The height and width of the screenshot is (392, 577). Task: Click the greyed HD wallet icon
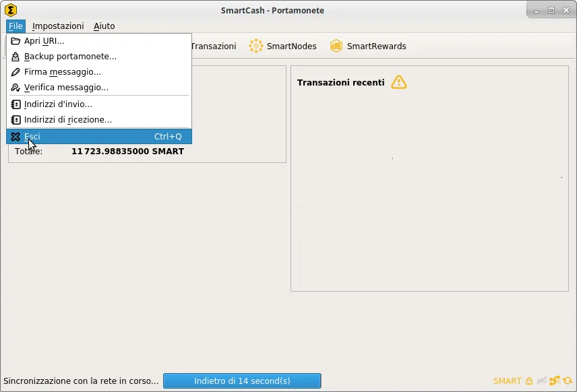pos(541,381)
